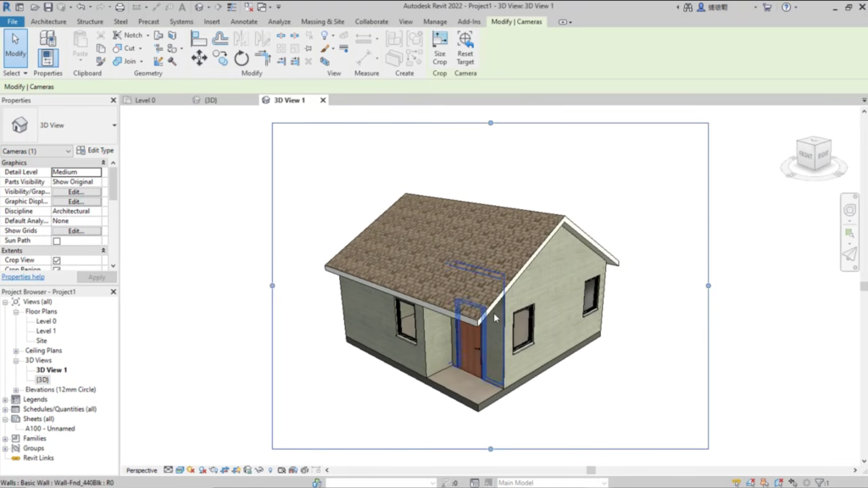
Task: Open the 3D View type selector dropdown
Action: point(114,125)
